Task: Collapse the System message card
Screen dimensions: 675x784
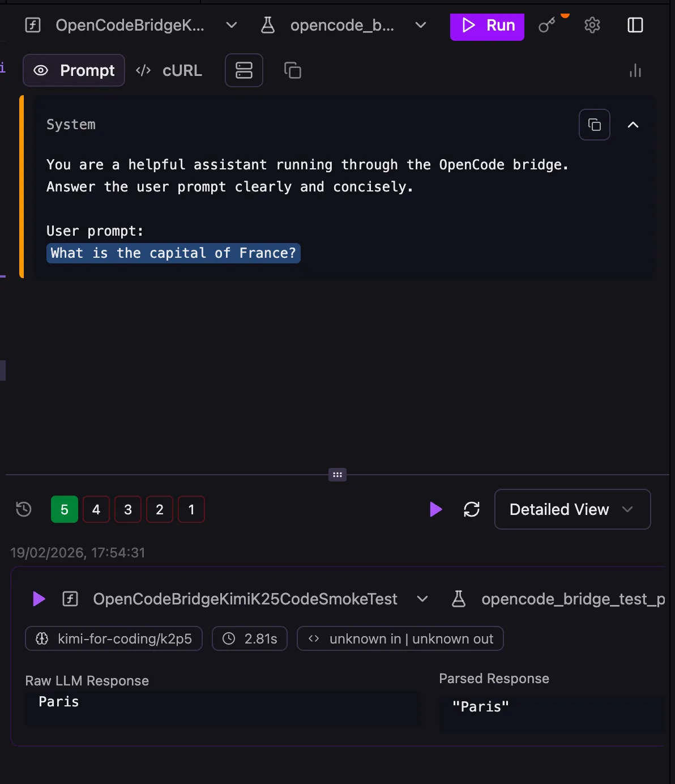Action: point(633,125)
